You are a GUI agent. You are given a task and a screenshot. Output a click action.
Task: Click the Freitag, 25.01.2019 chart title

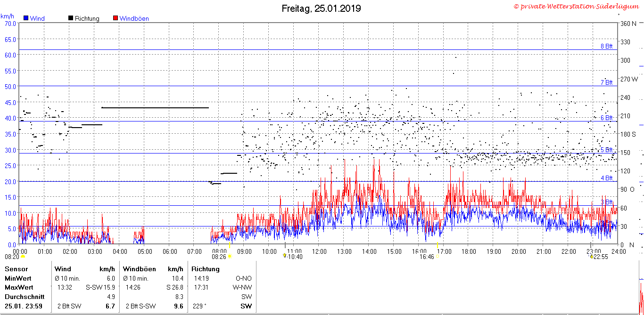321,8
